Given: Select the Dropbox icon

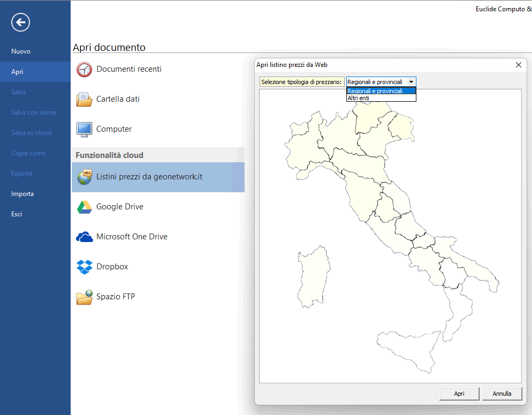Looking at the screenshot, I should point(85,267).
